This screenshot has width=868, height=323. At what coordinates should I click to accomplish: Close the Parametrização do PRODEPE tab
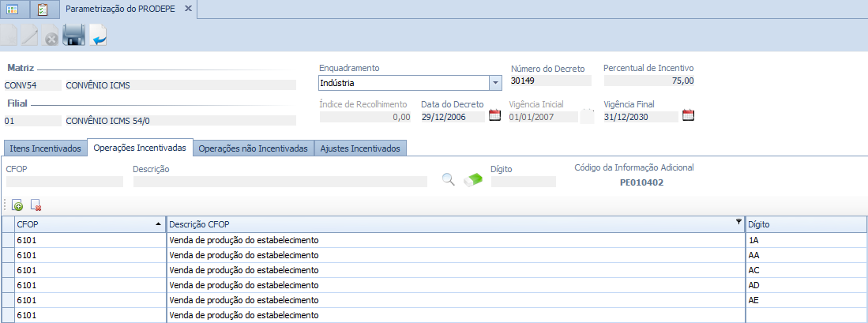[188, 9]
